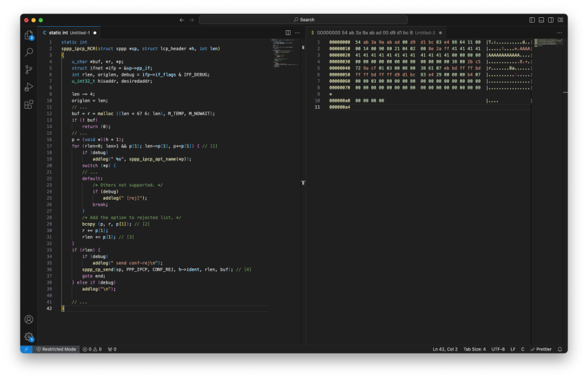Click Restricted Mode in status bar
The image size is (588, 380).
[x=56, y=349]
